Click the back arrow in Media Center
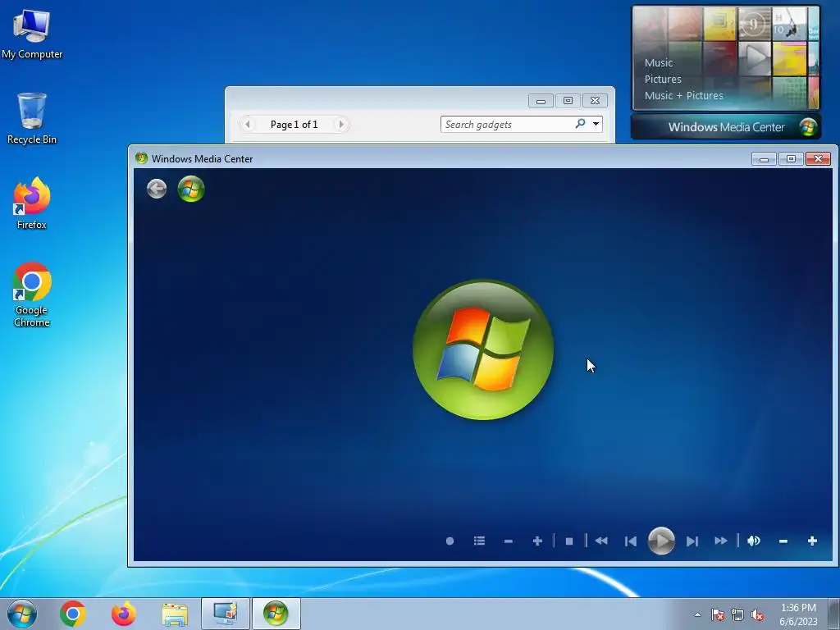This screenshot has width=840, height=630. coord(157,189)
